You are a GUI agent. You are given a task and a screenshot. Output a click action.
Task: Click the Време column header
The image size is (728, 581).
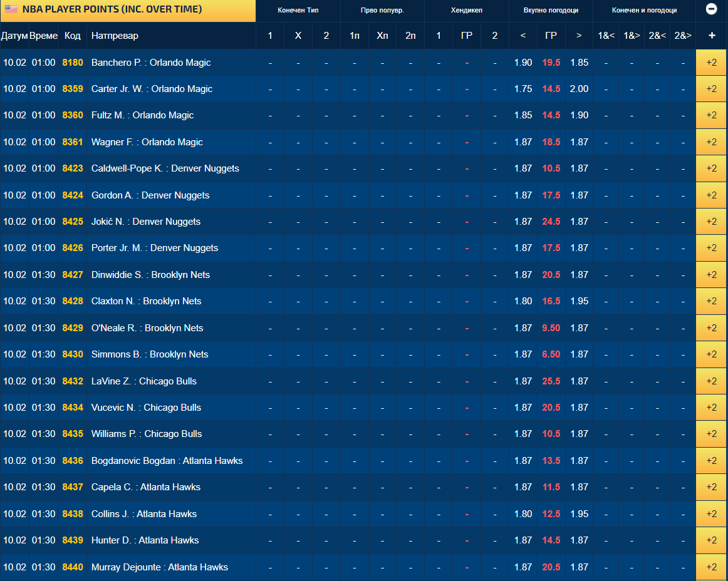(43, 36)
